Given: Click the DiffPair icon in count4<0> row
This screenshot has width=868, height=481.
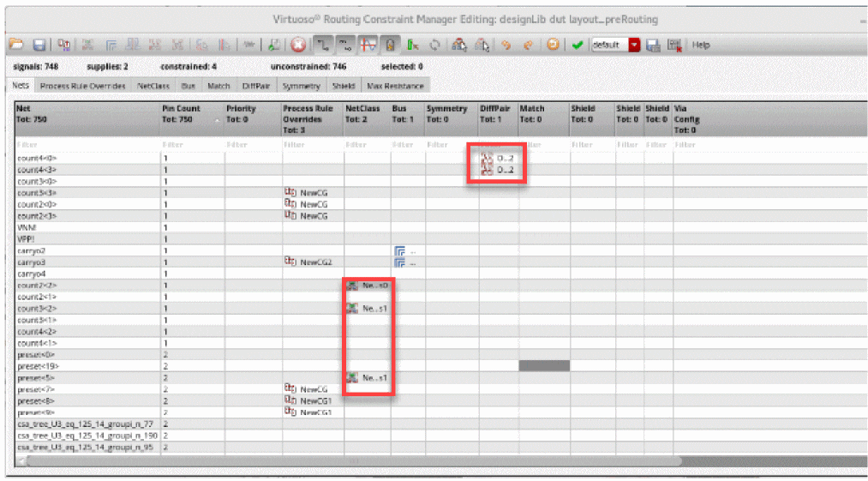Looking at the screenshot, I should [x=486, y=159].
